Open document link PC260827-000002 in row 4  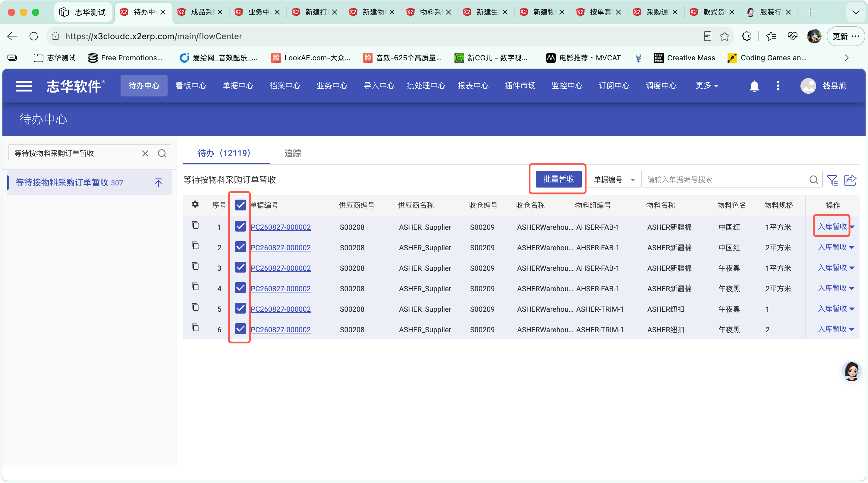(280, 289)
